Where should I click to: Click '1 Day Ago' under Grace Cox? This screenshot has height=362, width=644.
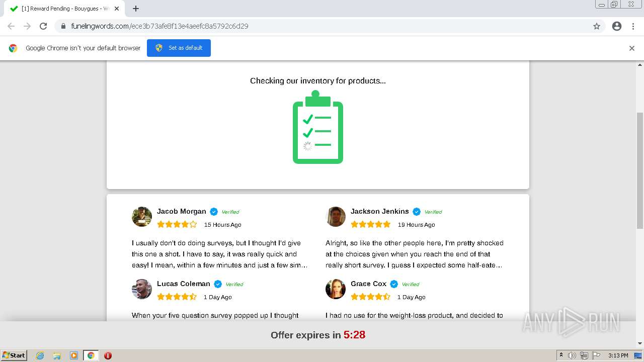[x=412, y=297]
